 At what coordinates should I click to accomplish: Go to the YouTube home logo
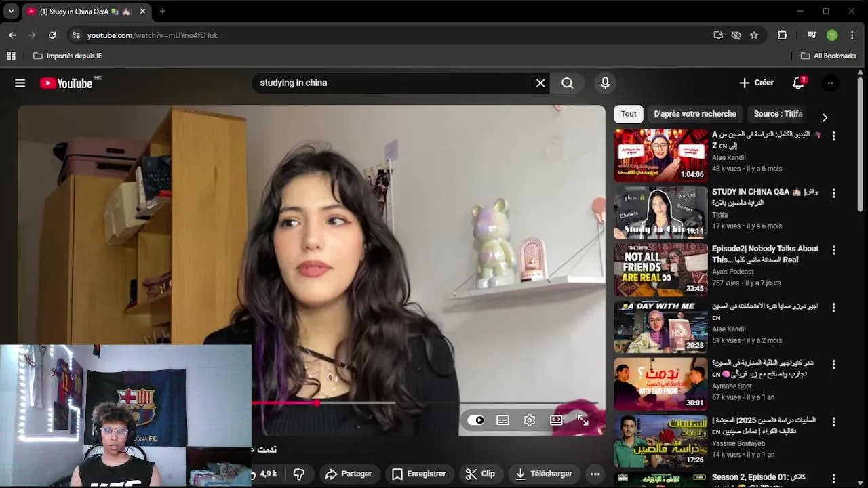(x=66, y=83)
